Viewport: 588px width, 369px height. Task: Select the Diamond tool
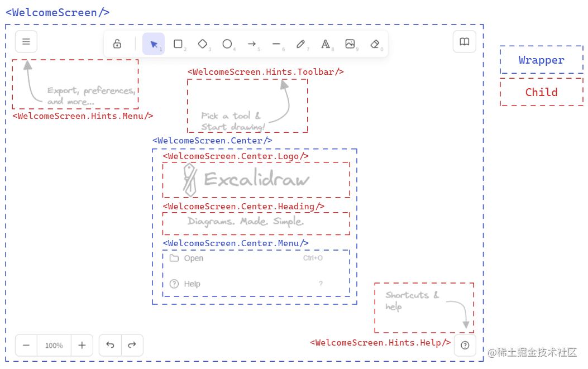point(203,44)
